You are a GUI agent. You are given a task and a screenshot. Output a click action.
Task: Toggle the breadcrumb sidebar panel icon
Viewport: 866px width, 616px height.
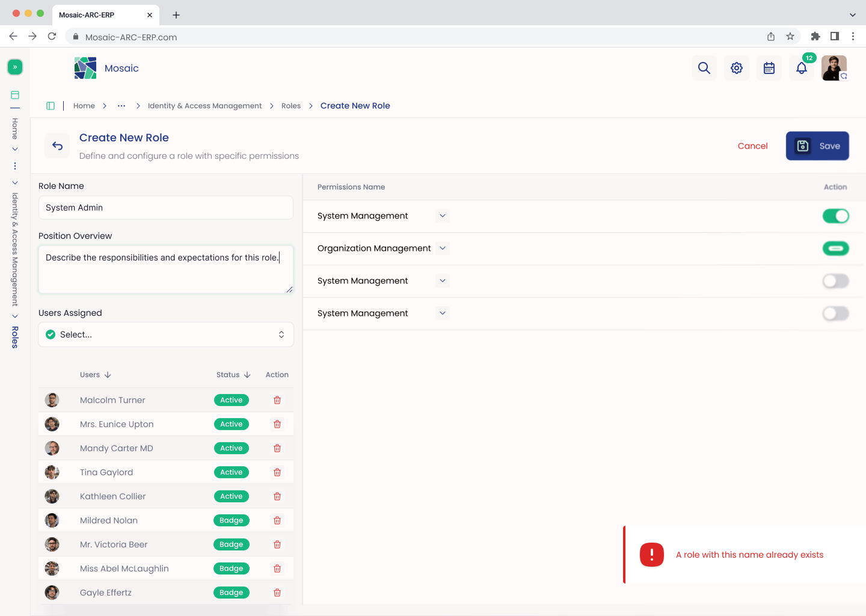[x=51, y=106]
